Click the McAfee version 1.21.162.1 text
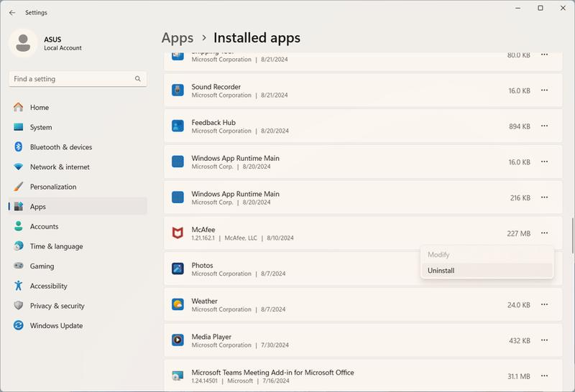 [203, 238]
